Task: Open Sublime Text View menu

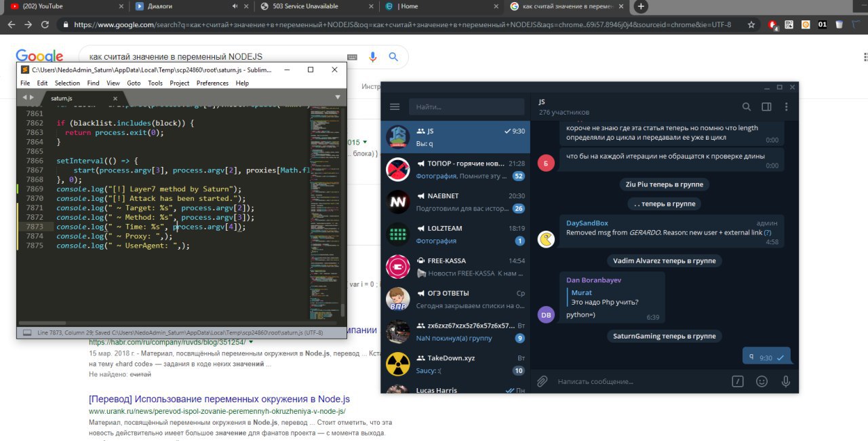Action: click(113, 83)
